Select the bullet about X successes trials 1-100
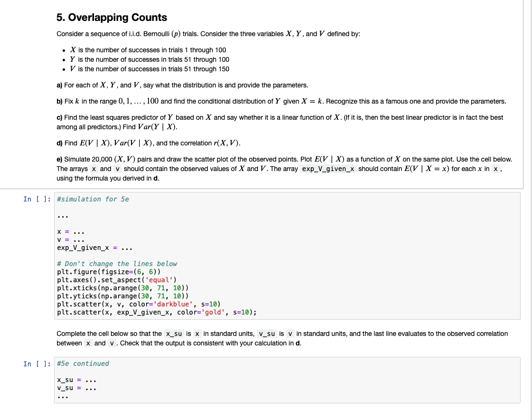 148,50
